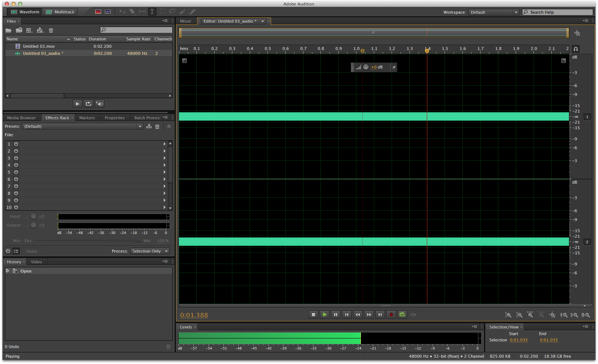The width and height of the screenshot is (598, 364).
Task: Toggle channel 1 enable button
Action: [x=587, y=117]
